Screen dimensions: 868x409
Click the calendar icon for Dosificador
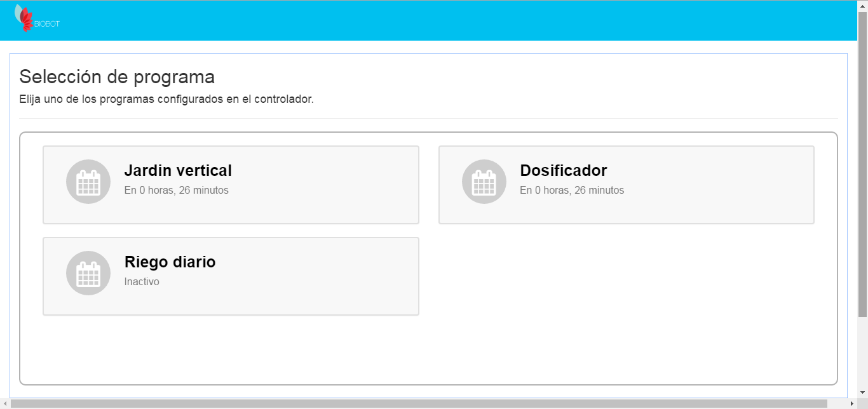pos(484,182)
